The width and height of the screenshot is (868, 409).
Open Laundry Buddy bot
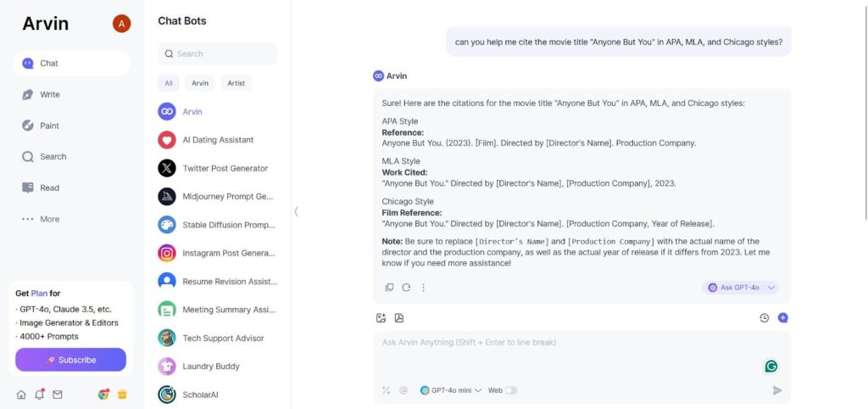coord(218,367)
